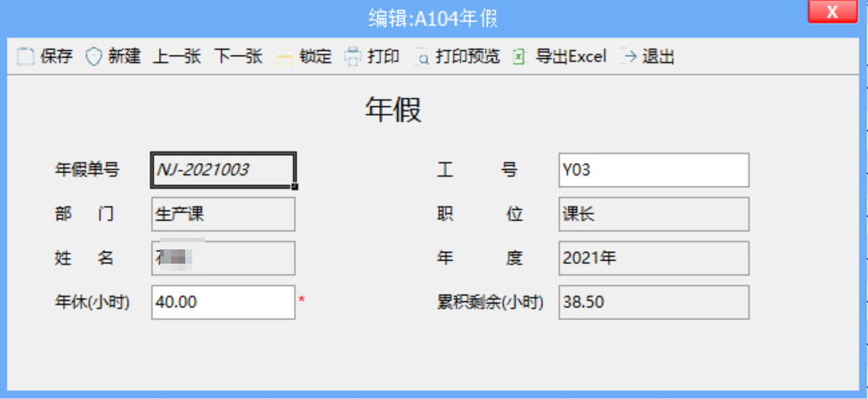The width and height of the screenshot is (868, 399).
Task: Click the 累积剩余(小时) label
Action: click(x=490, y=302)
